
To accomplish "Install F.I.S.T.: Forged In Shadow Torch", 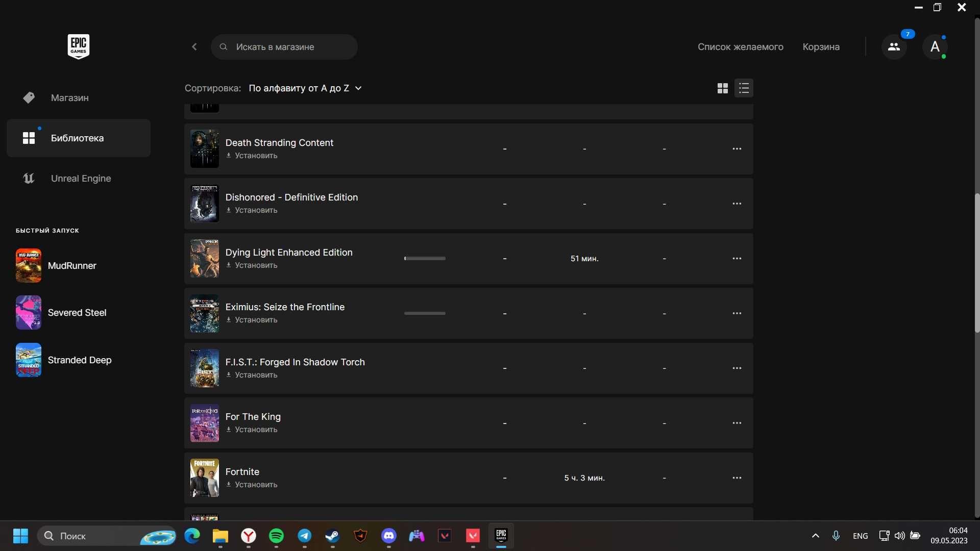I will [x=251, y=375].
